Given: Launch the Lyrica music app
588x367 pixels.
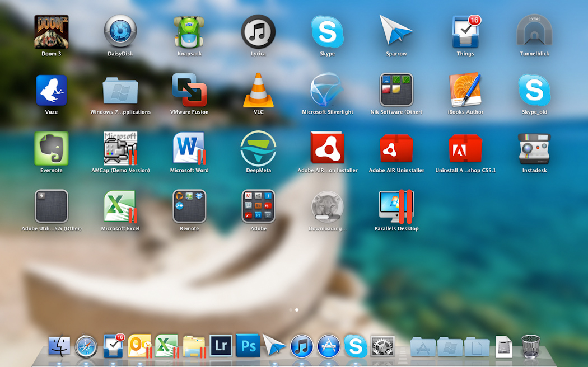Looking at the screenshot, I should [x=258, y=32].
